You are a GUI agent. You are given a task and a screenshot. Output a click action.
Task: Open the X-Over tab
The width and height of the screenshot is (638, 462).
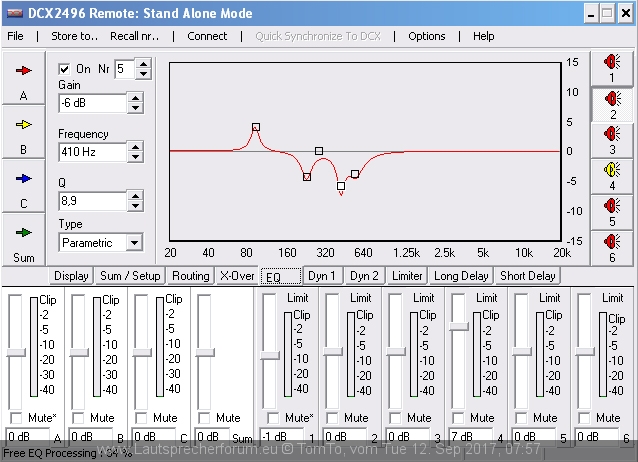coord(237,276)
